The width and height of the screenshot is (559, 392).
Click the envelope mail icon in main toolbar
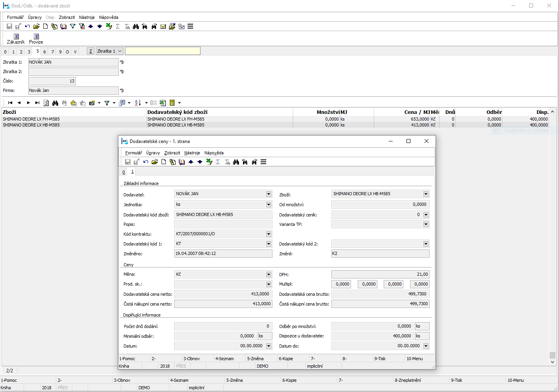[163, 26]
